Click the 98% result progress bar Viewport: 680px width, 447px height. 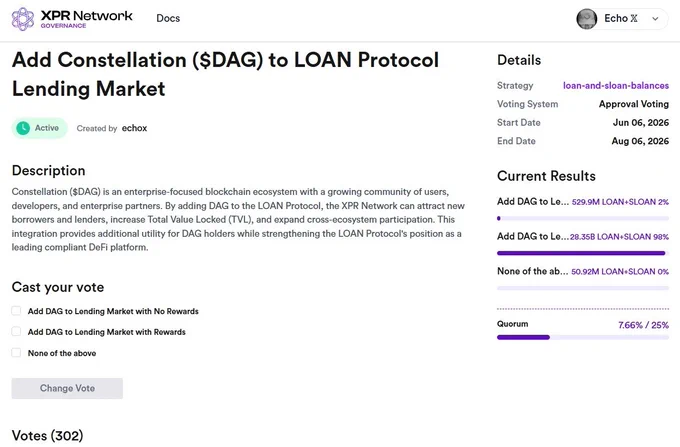(583, 253)
